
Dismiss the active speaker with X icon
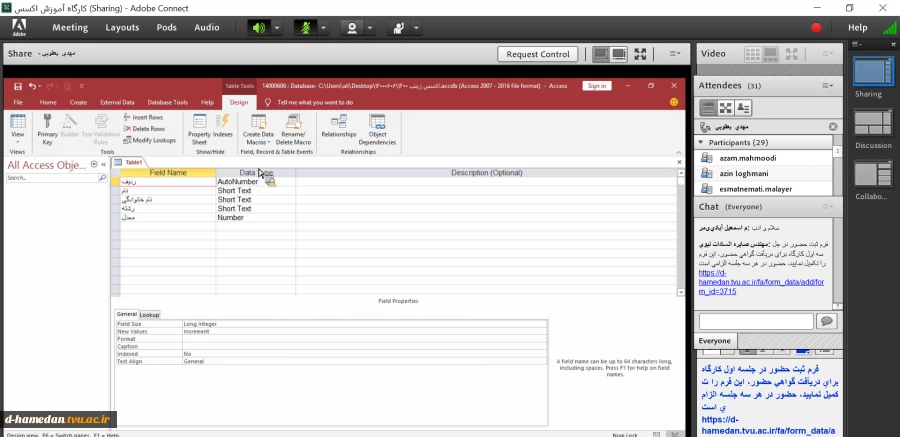(x=833, y=126)
